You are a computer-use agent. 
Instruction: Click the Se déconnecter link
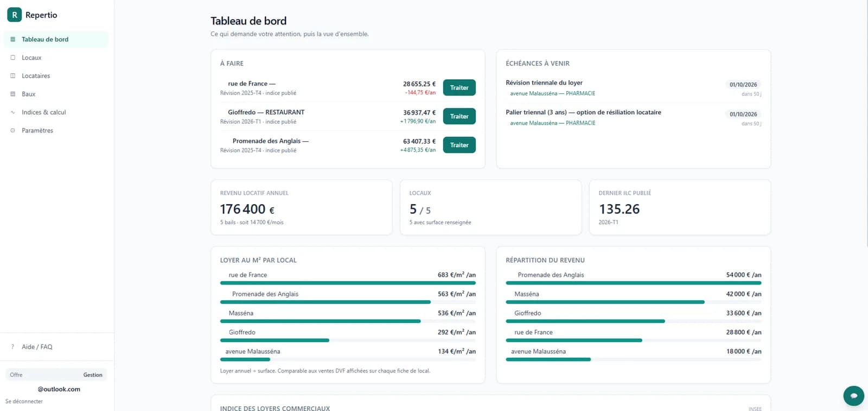coord(24,401)
